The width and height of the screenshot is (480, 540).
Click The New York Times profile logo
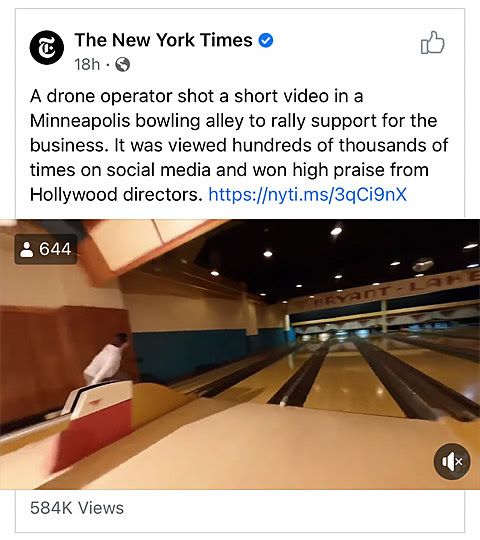[x=46, y=48]
